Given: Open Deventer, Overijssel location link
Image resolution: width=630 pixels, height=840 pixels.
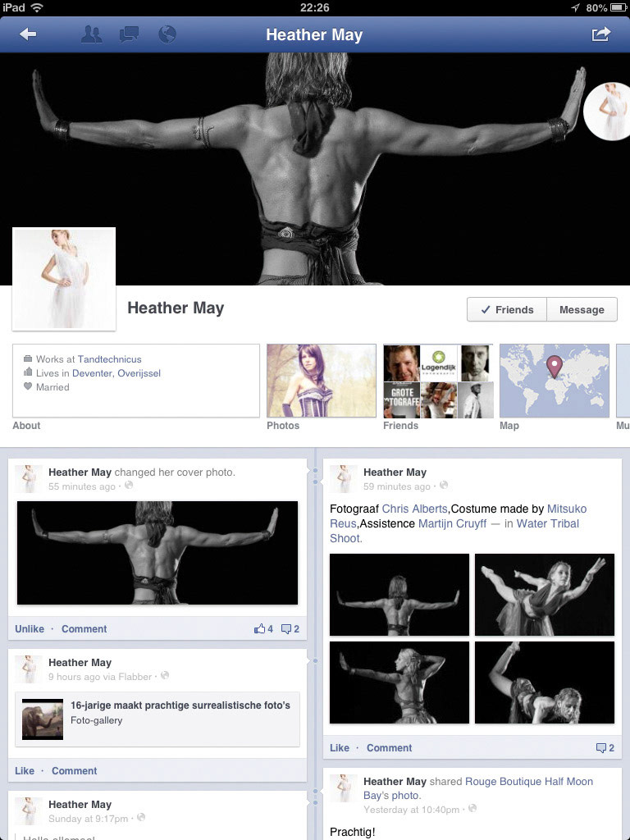Looking at the screenshot, I should coord(116,373).
